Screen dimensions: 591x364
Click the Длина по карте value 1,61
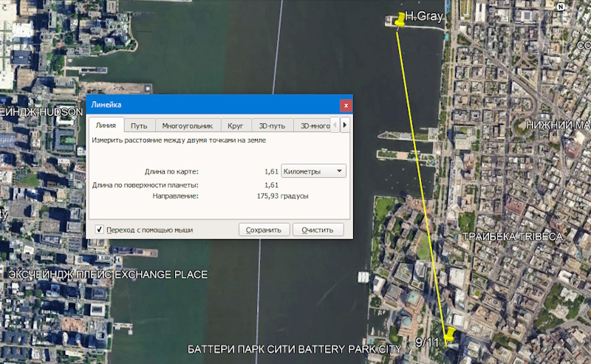point(271,171)
